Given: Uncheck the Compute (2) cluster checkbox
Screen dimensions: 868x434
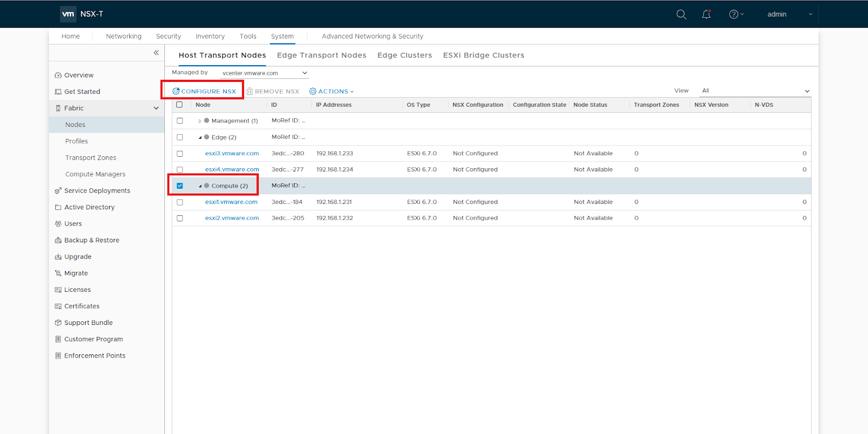Looking at the screenshot, I should (180, 186).
